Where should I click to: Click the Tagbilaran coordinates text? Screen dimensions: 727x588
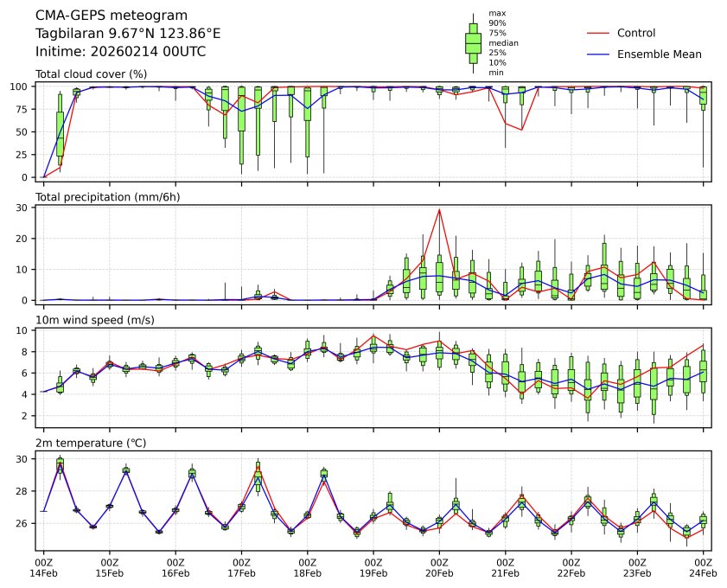[127, 34]
